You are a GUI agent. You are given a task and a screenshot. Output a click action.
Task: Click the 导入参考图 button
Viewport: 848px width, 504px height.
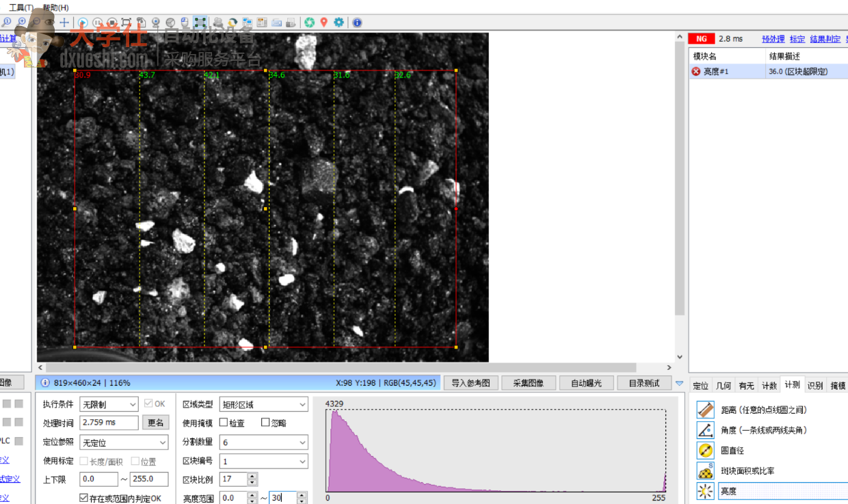(471, 383)
